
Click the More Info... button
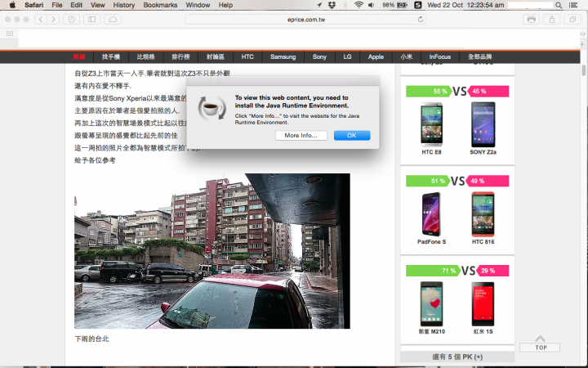pos(301,136)
